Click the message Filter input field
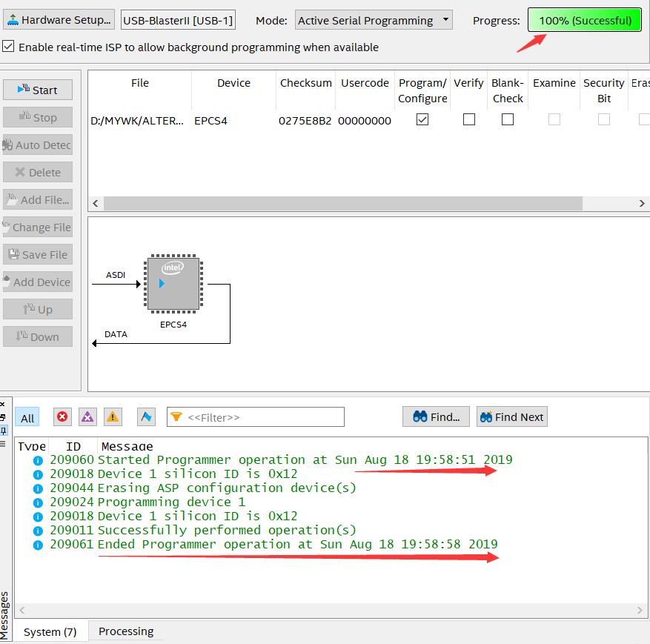This screenshot has width=650, height=644. pos(256,417)
